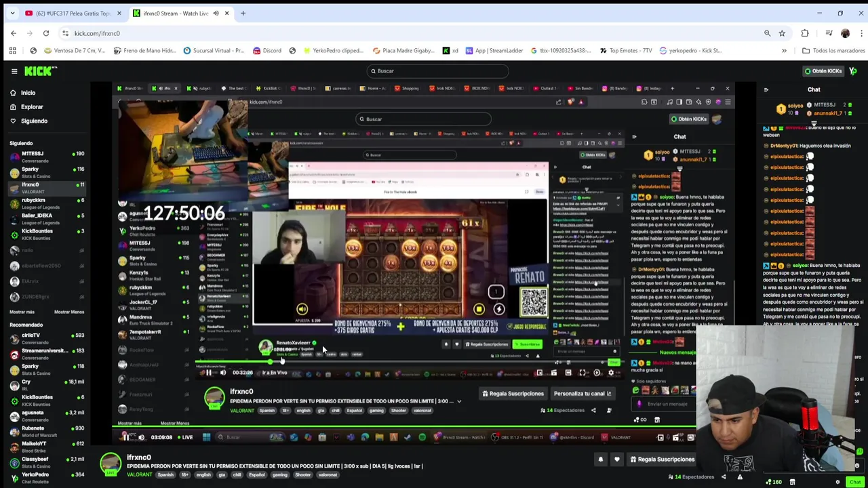Open the Kick hamburger sidebar menu
Screen dimensions: 868x488
tap(14, 71)
